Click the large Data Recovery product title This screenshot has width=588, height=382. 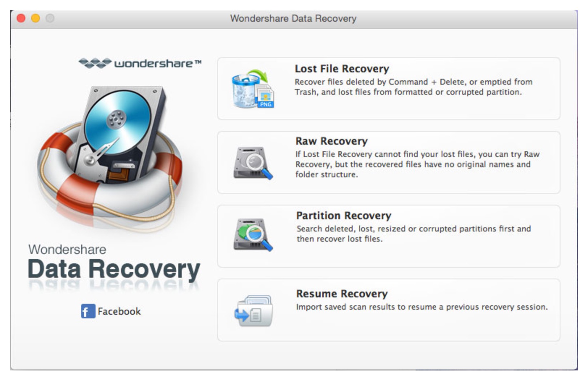point(114,270)
